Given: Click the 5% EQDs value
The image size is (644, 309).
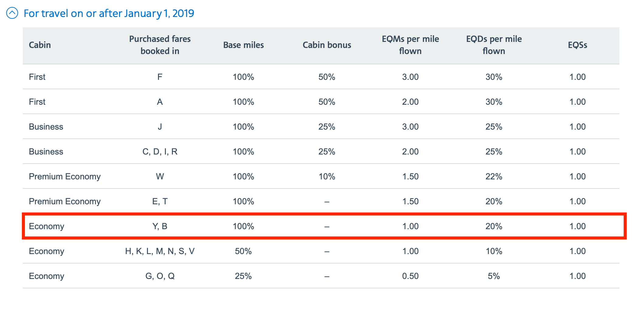Looking at the screenshot, I should 494,276.
